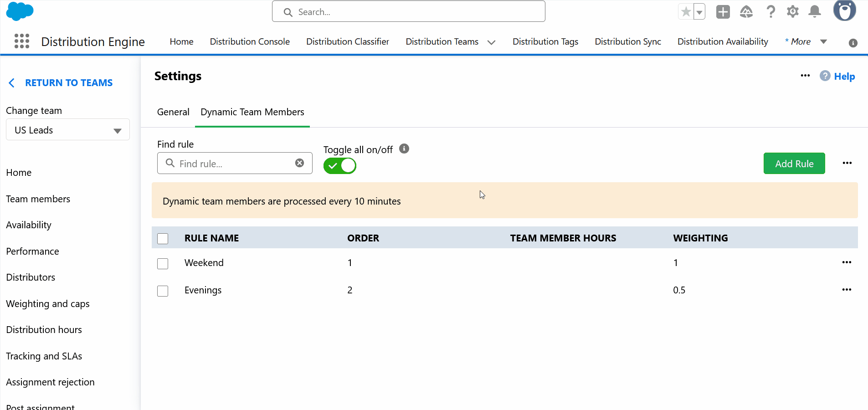Open Assignment rejection in the sidebar
This screenshot has height=410, width=868.
coord(51,382)
